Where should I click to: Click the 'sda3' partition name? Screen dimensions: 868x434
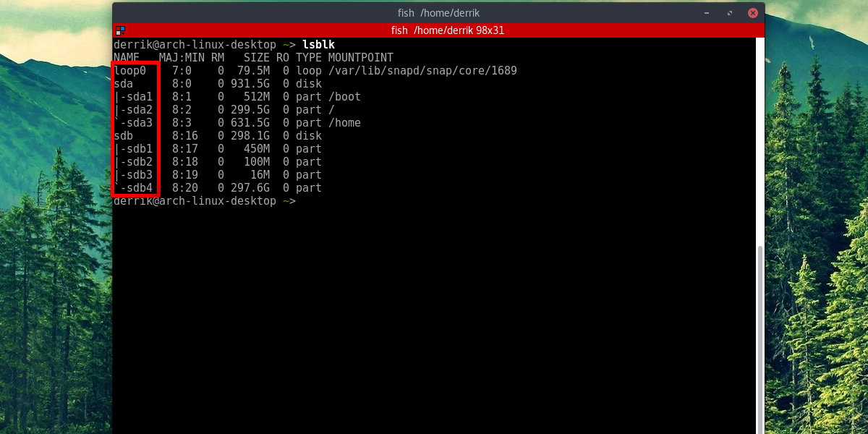[x=140, y=123]
